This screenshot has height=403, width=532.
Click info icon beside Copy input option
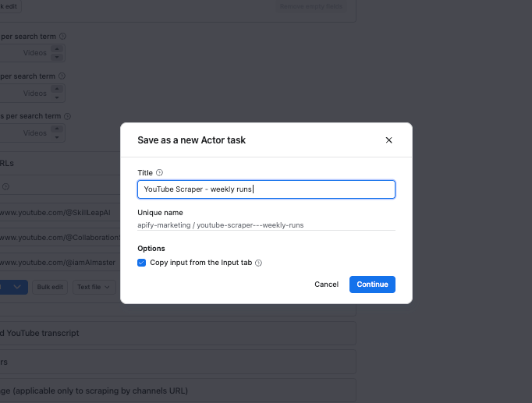(258, 263)
